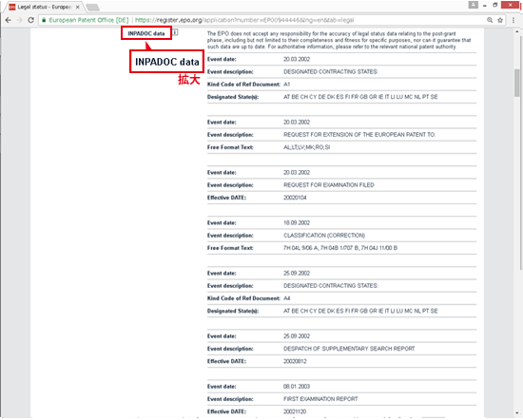Image resolution: width=523 pixels, height=420 pixels.
Task: Click the REQUEST FOR EXAMINATION FILED text
Action: [329, 185]
